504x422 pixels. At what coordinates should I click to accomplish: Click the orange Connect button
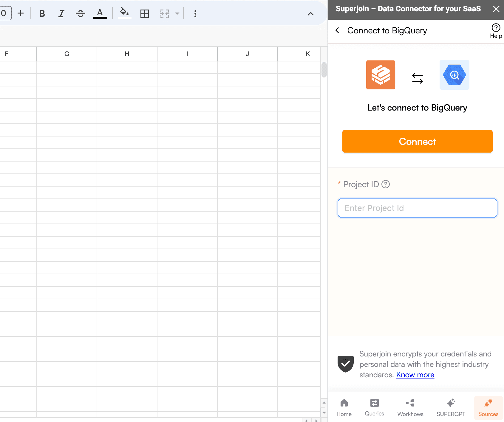(417, 141)
